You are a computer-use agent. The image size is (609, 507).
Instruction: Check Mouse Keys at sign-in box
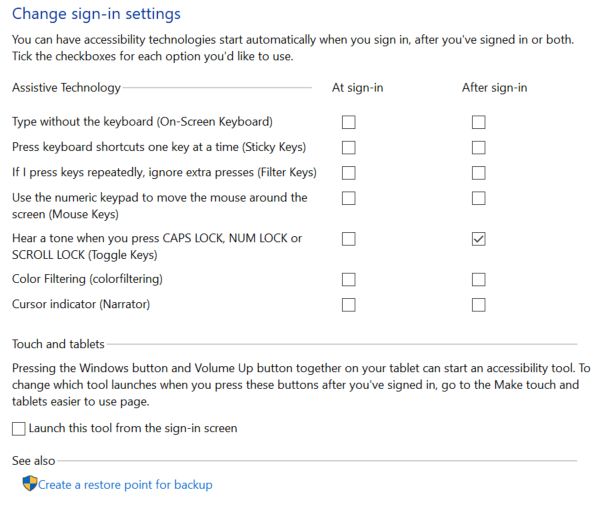tap(348, 198)
